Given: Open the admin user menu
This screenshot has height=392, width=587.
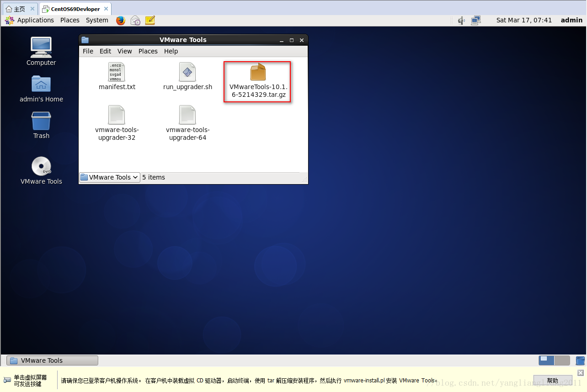Looking at the screenshot, I should click(571, 20).
